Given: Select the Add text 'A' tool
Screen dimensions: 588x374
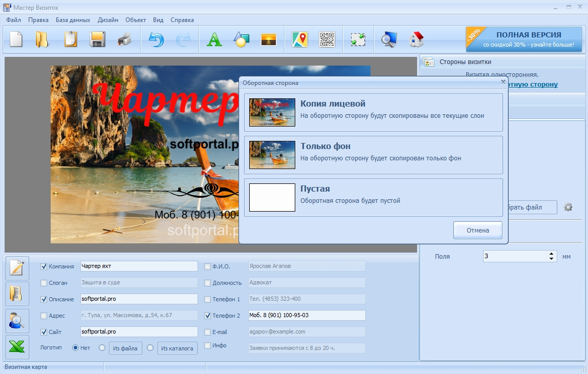Looking at the screenshot, I should point(214,39).
